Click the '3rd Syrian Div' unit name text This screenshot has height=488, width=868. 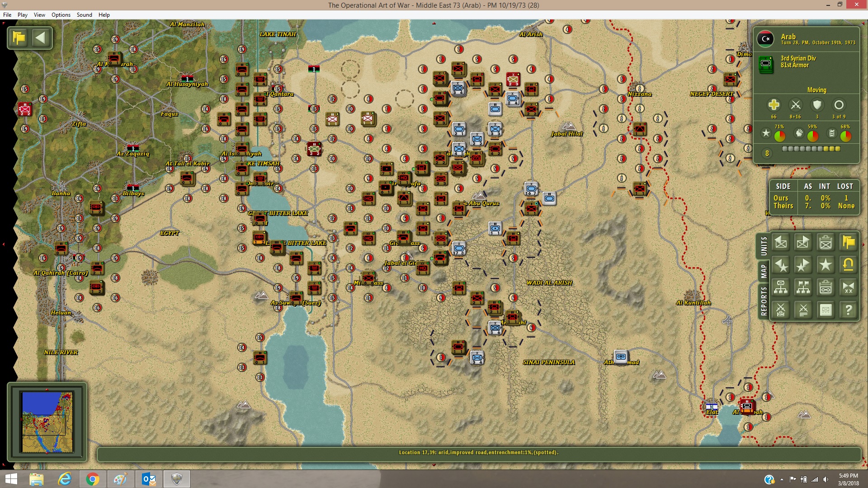(798, 58)
